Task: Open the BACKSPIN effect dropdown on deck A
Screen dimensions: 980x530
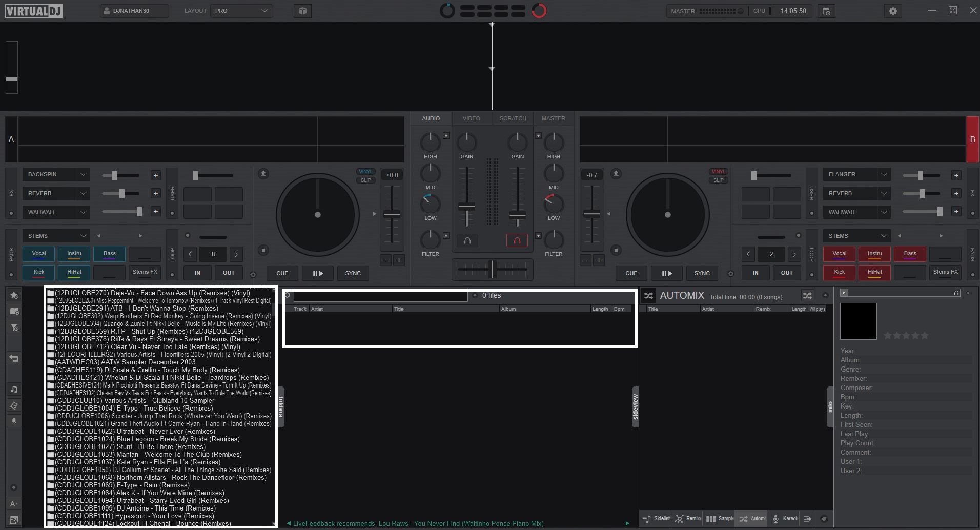Action: pos(56,174)
